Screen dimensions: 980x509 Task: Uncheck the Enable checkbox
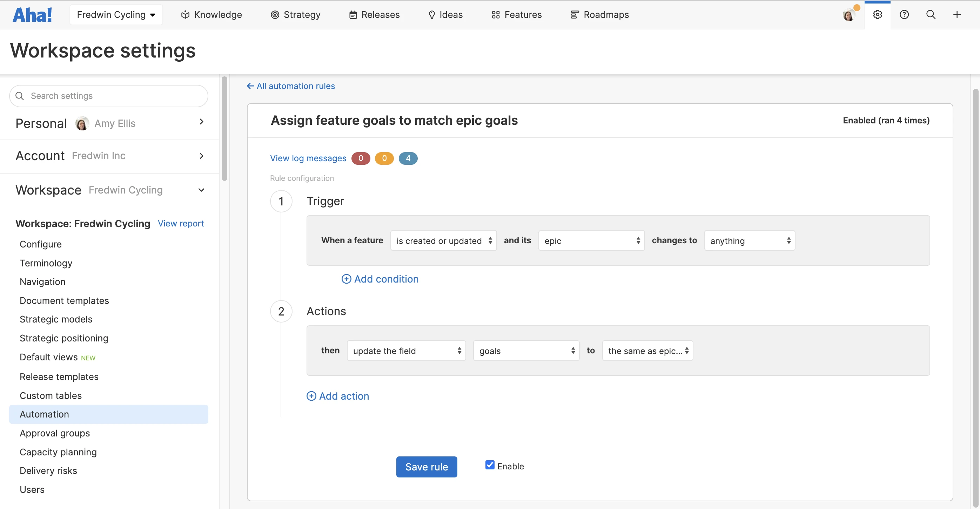pos(490,465)
